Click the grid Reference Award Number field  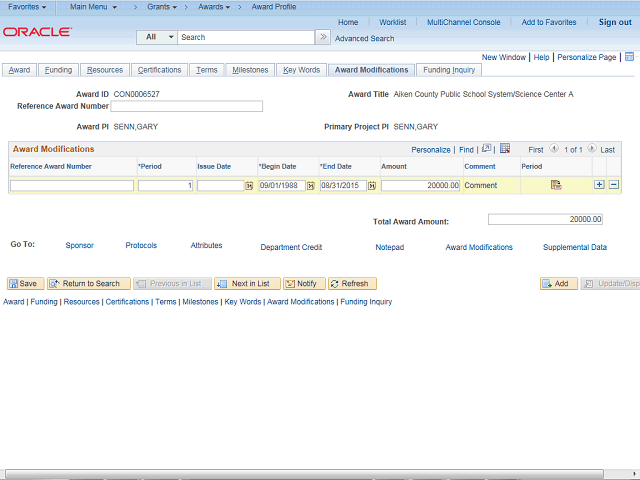72,186
